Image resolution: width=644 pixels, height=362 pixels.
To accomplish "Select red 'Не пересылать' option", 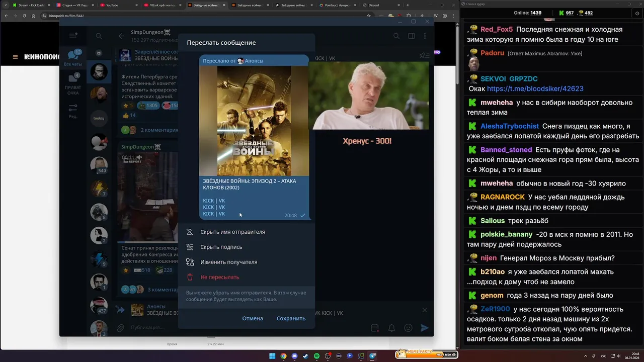I will click(x=247, y=277).
